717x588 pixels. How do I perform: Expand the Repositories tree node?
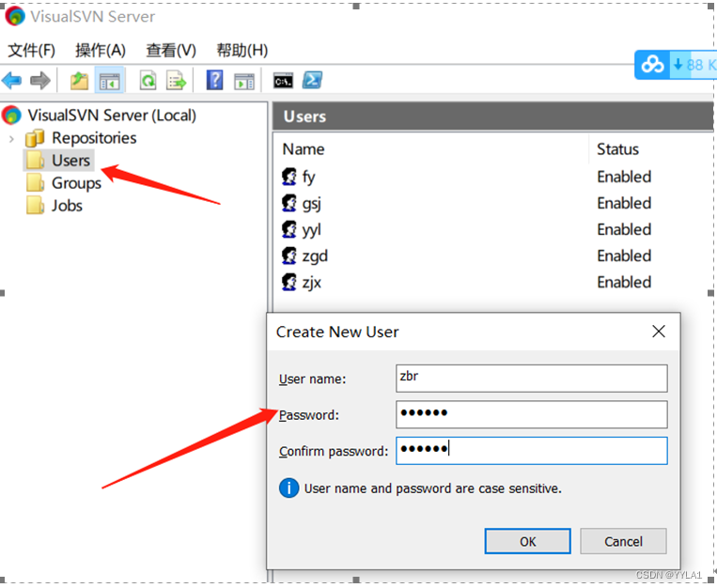11,138
